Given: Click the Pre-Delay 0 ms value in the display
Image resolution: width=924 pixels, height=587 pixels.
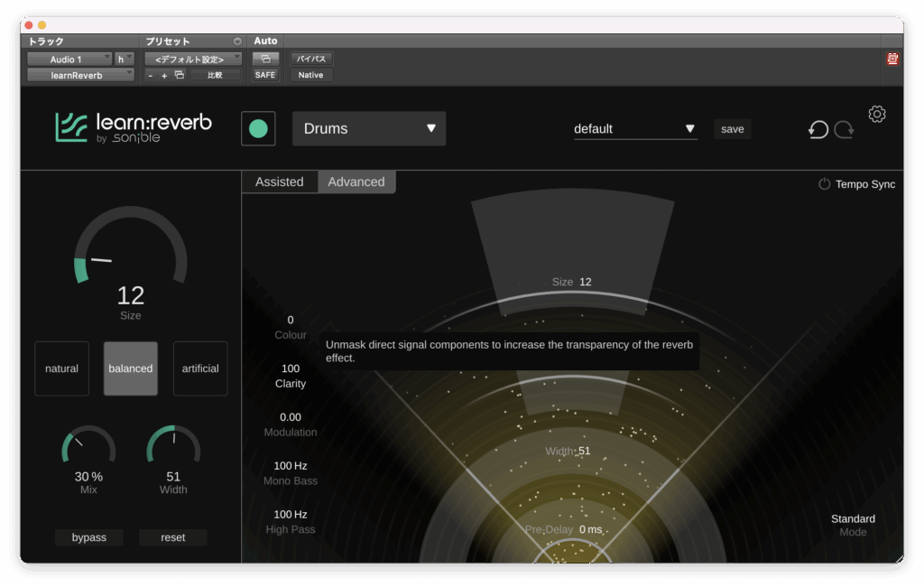Looking at the screenshot, I should click(590, 530).
